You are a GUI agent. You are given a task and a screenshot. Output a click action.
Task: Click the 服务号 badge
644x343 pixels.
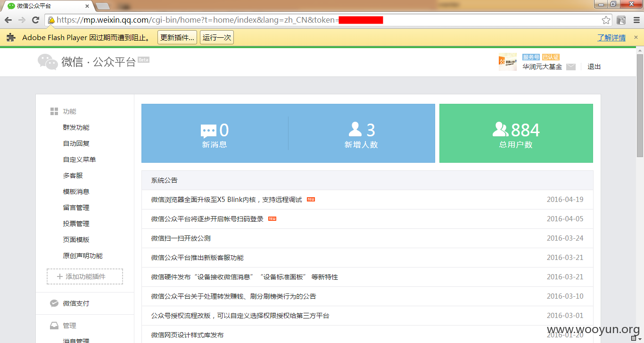[x=531, y=57]
